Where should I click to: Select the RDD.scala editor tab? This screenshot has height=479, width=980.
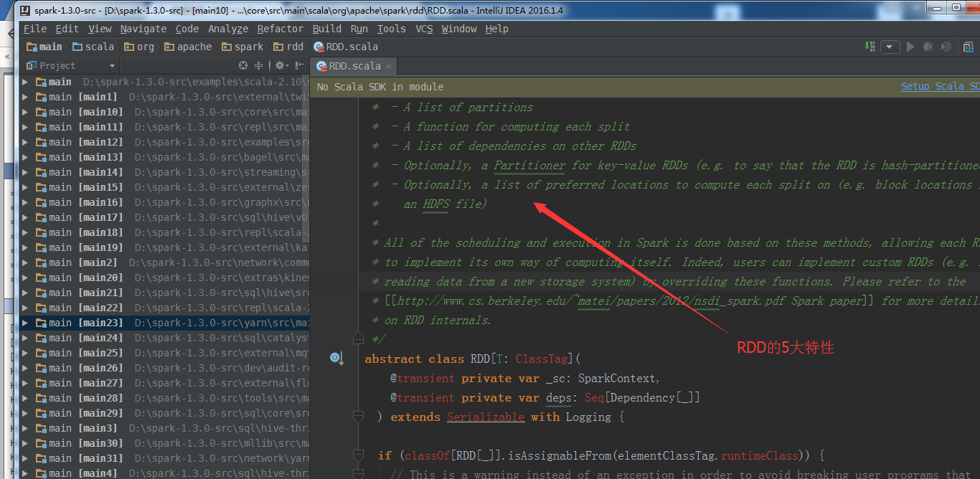click(354, 66)
